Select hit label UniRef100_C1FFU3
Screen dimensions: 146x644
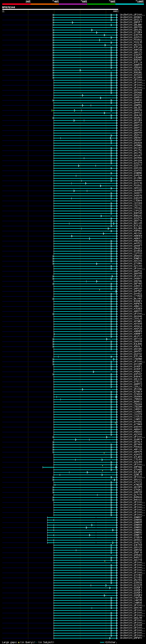131,254
